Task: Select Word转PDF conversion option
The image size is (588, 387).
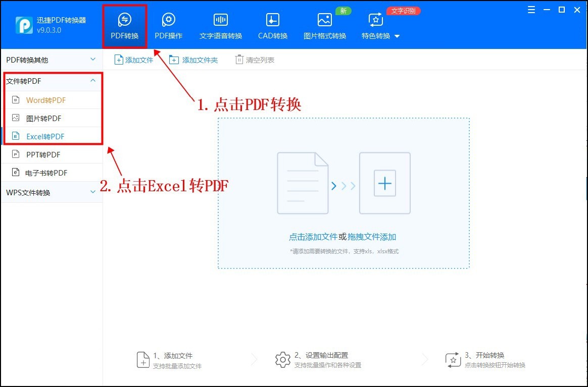Action: [44, 99]
